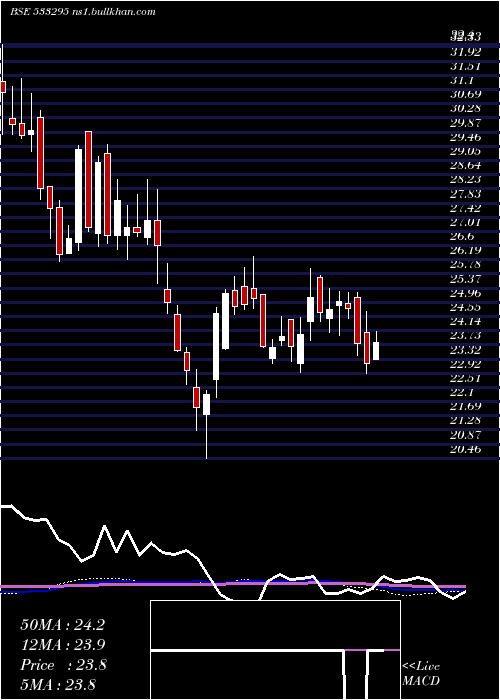
Task: Click the 27.42 price axis label
Action: (466, 208)
